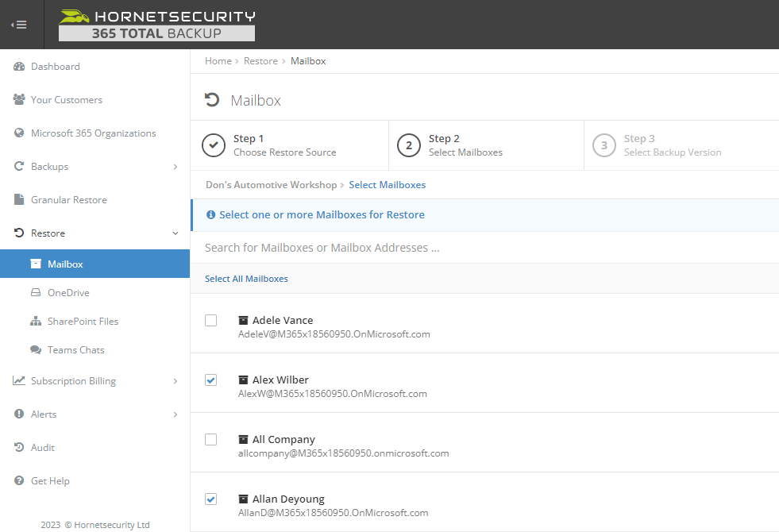The image size is (779, 532).
Task: Click the mailbox icon next to Alex Wilber
Action: tap(244, 380)
